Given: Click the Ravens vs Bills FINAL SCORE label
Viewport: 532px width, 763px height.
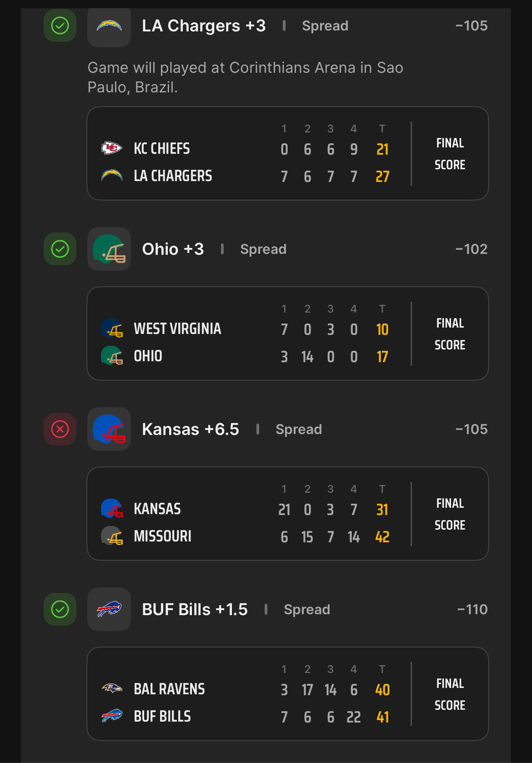Looking at the screenshot, I should point(450,694).
